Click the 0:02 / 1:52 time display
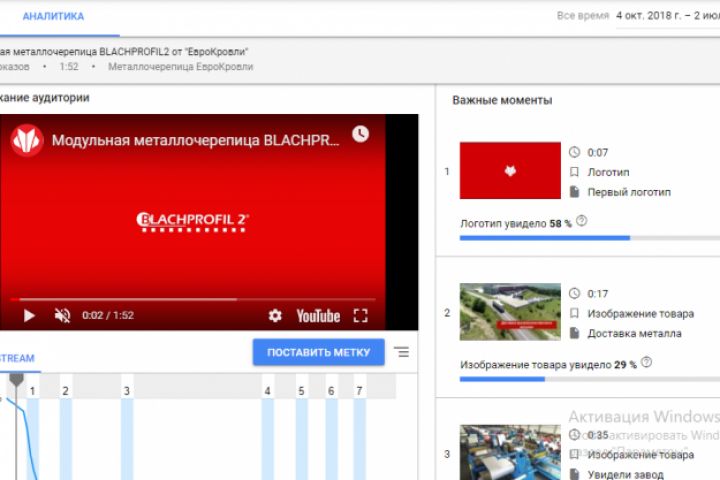 [x=108, y=316]
